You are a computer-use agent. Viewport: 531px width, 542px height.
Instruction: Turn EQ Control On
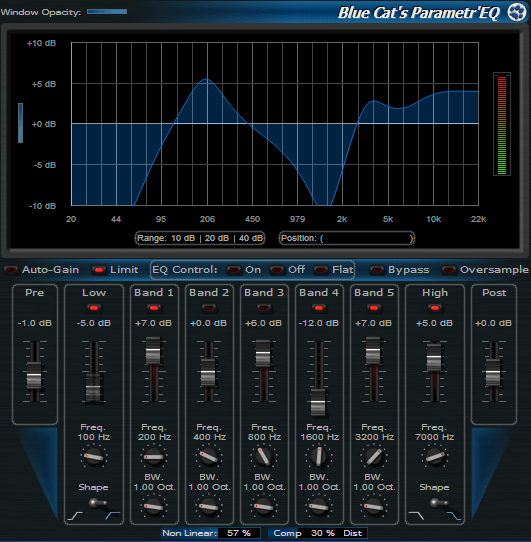tap(234, 270)
